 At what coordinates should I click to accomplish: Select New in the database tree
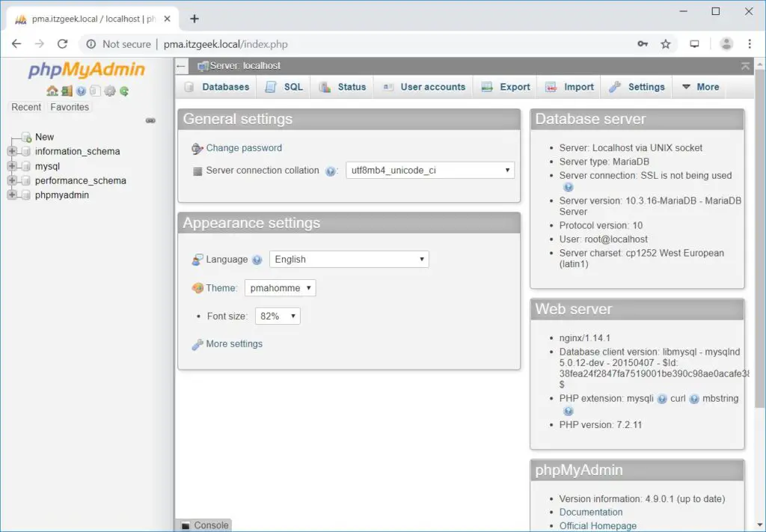44,137
